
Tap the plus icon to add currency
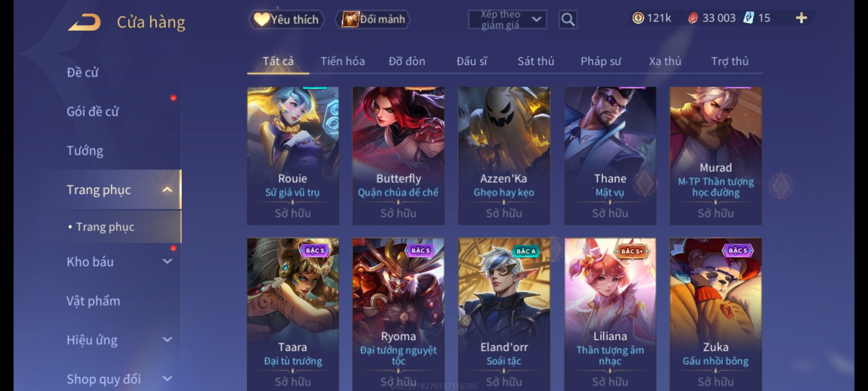click(x=801, y=18)
